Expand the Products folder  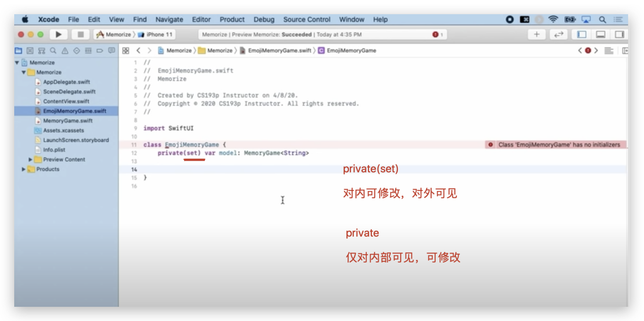pos(23,169)
